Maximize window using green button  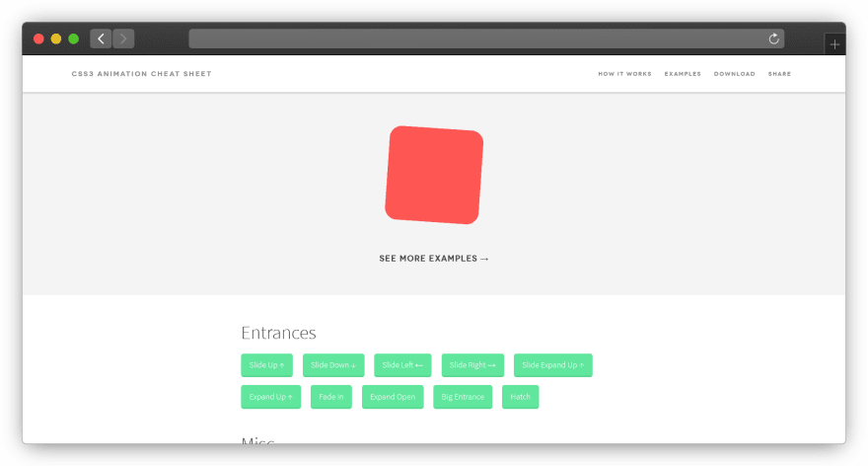(x=74, y=39)
